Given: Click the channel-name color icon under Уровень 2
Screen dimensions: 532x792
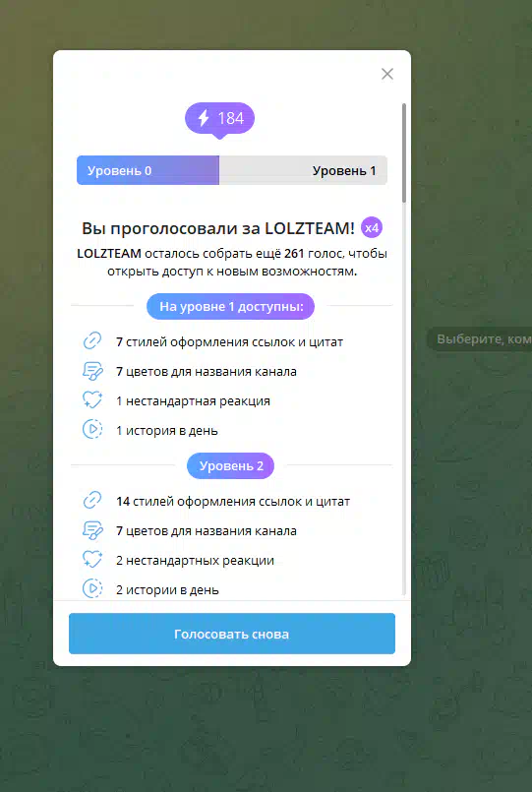Looking at the screenshot, I should tap(92, 530).
